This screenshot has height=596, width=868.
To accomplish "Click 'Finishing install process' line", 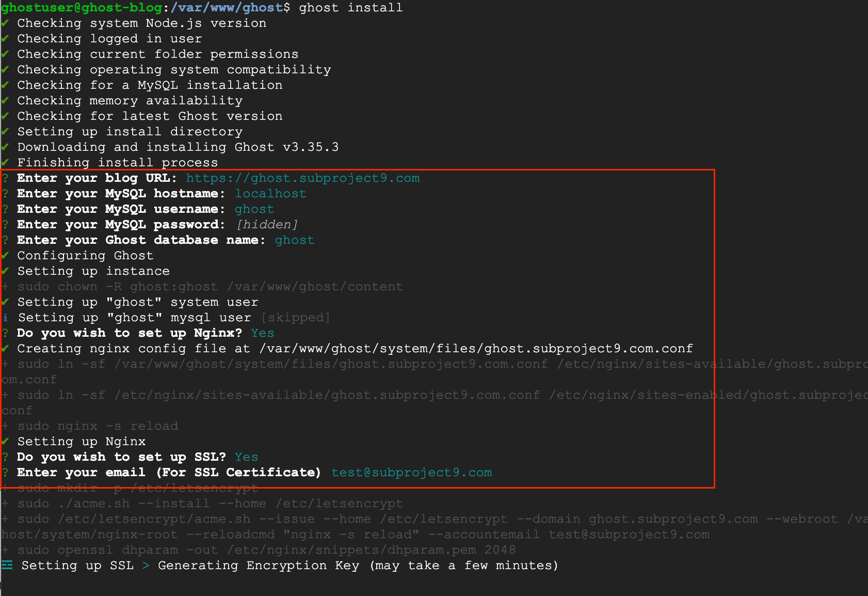I will (118, 163).
